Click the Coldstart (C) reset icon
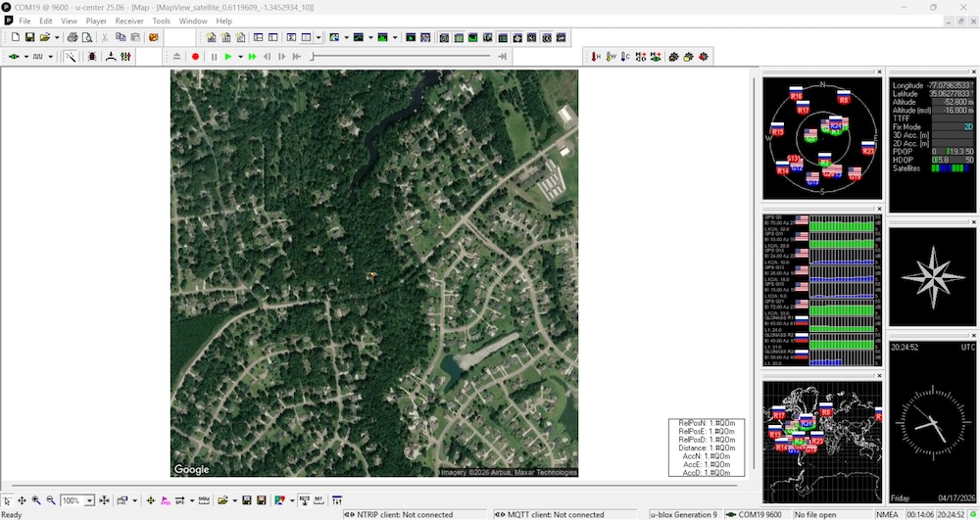The image size is (980, 520). [627, 57]
